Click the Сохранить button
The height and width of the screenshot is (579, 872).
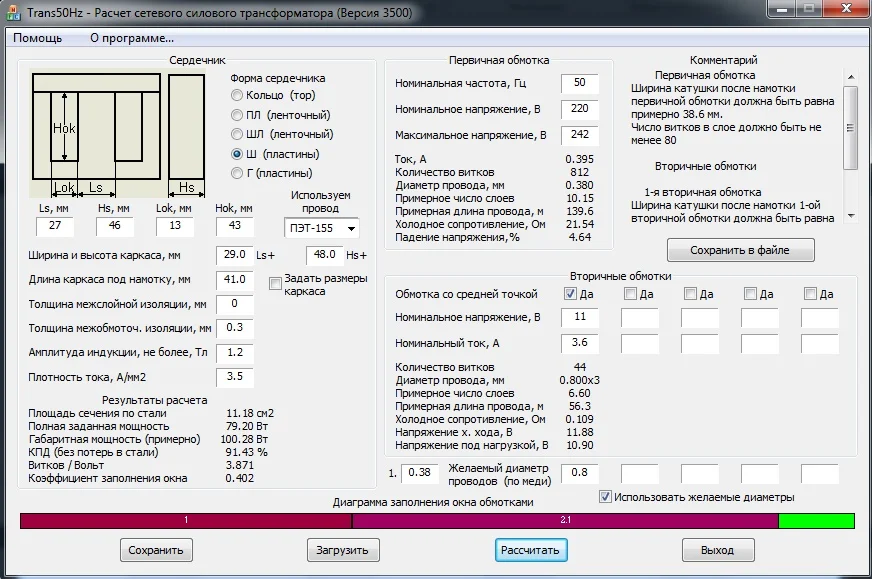tap(156, 550)
